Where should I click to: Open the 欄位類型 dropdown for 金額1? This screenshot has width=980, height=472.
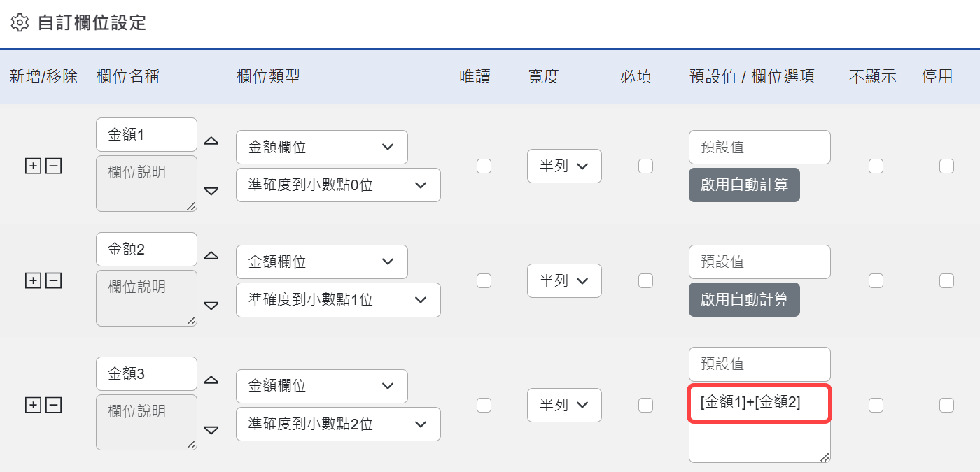[x=321, y=147]
